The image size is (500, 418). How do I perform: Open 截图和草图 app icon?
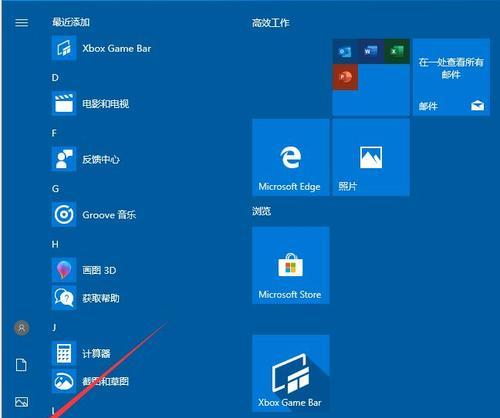(x=64, y=381)
